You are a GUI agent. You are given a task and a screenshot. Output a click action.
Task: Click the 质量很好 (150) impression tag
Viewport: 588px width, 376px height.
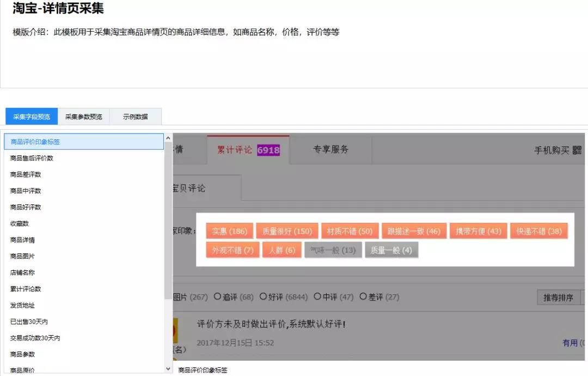point(287,231)
